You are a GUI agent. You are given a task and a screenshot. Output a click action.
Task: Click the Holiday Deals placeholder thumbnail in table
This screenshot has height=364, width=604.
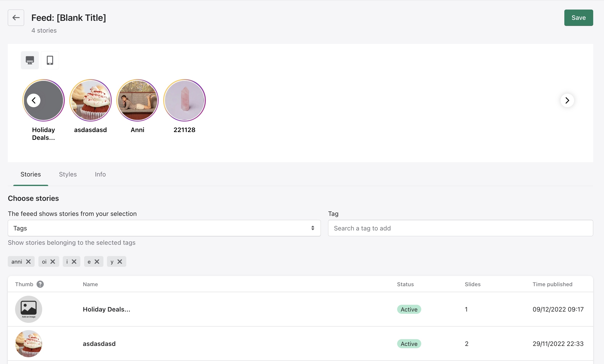coord(29,309)
